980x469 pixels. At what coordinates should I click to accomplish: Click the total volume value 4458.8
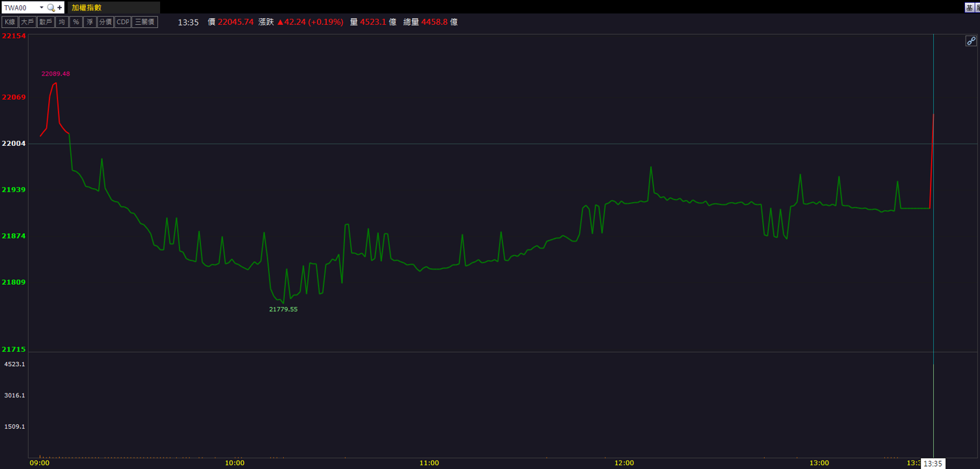pos(435,22)
